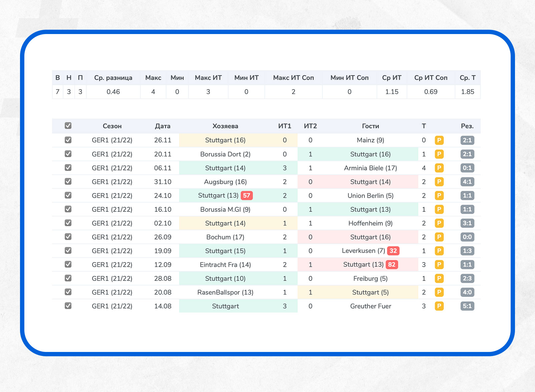
Task: Open Borussia Dort (2) team link
Action: [225, 154]
